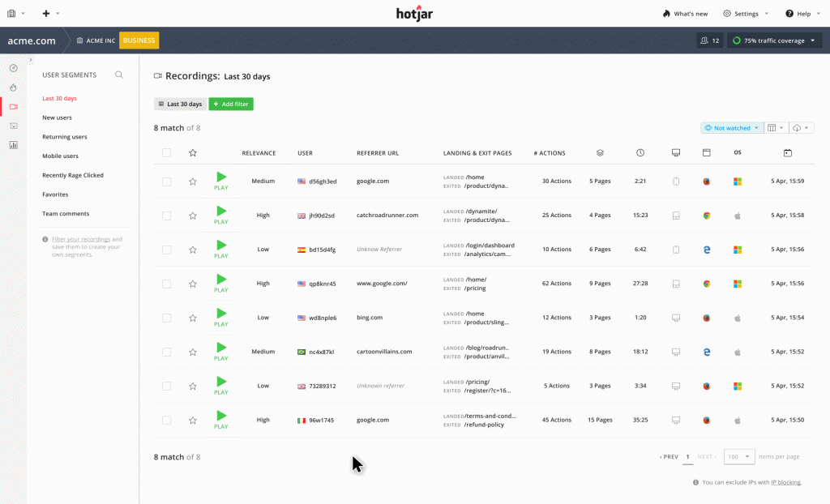
Task: Click the download cloud icon above table
Action: click(x=801, y=128)
